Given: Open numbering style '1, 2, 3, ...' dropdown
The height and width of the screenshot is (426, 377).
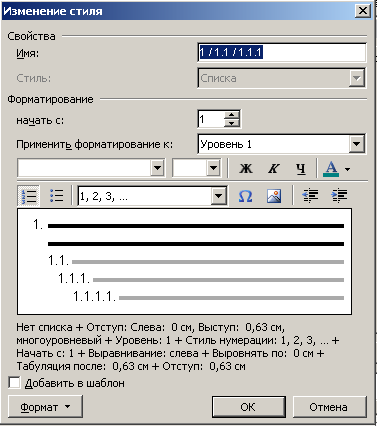Looking at the screenshot, I should click(x=219, y=196).
